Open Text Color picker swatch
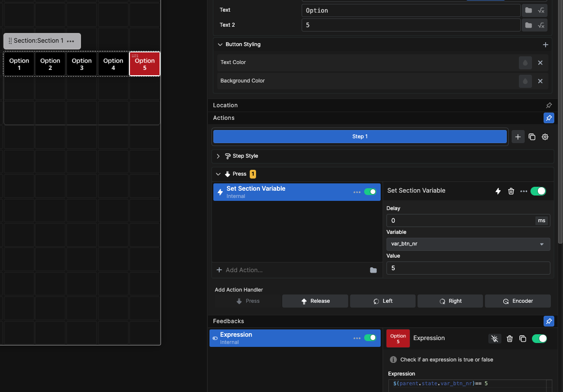 point(525,63)
